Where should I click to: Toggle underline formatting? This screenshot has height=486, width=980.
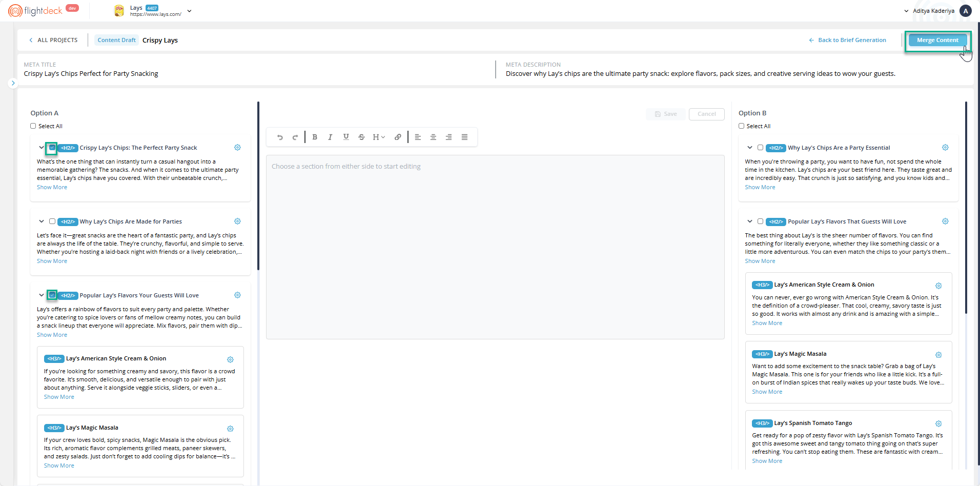(x=346, y=137)
